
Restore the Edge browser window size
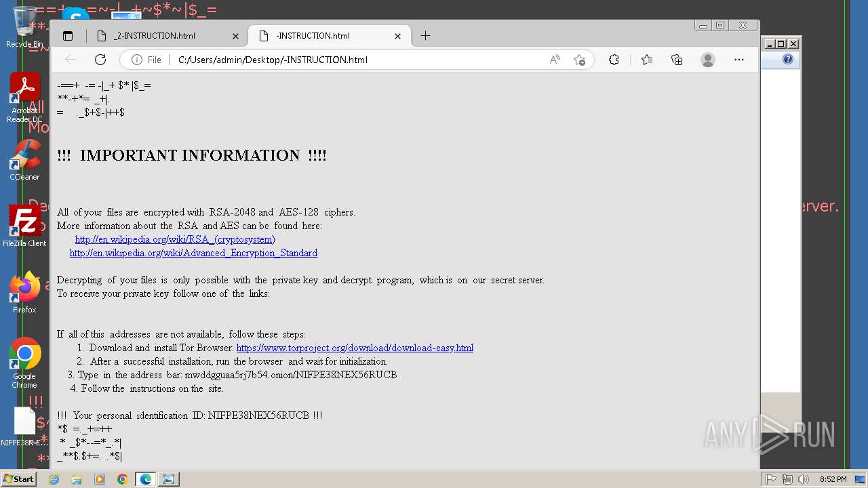point(720,26)
